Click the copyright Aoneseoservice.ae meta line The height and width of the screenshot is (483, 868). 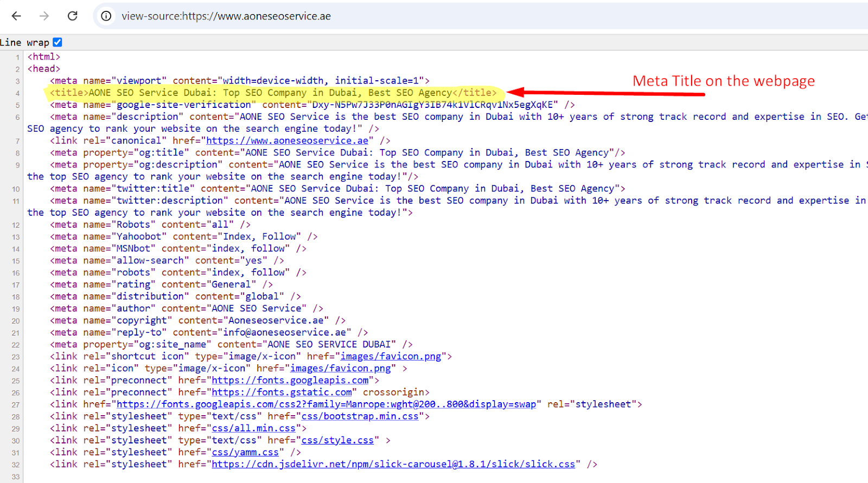[198, 320]
